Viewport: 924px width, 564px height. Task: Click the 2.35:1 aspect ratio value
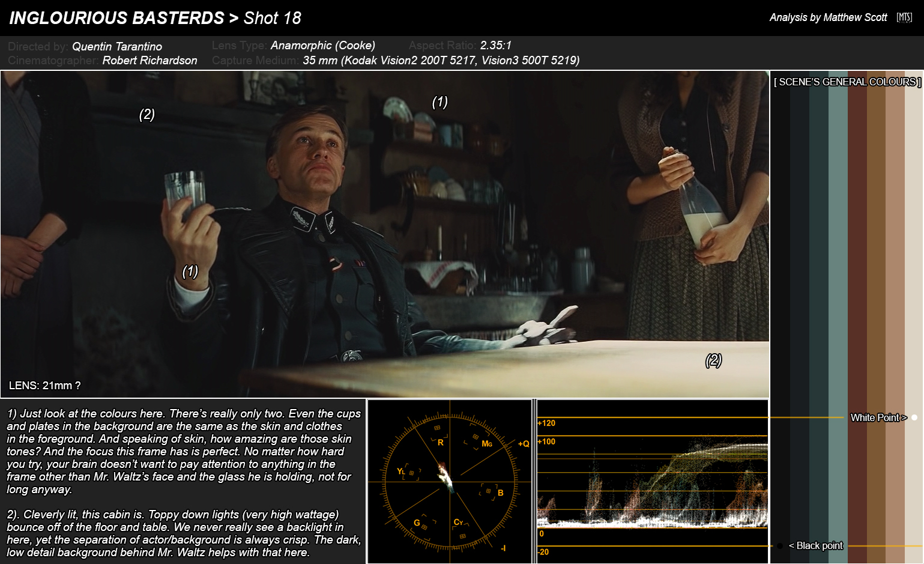496,45
